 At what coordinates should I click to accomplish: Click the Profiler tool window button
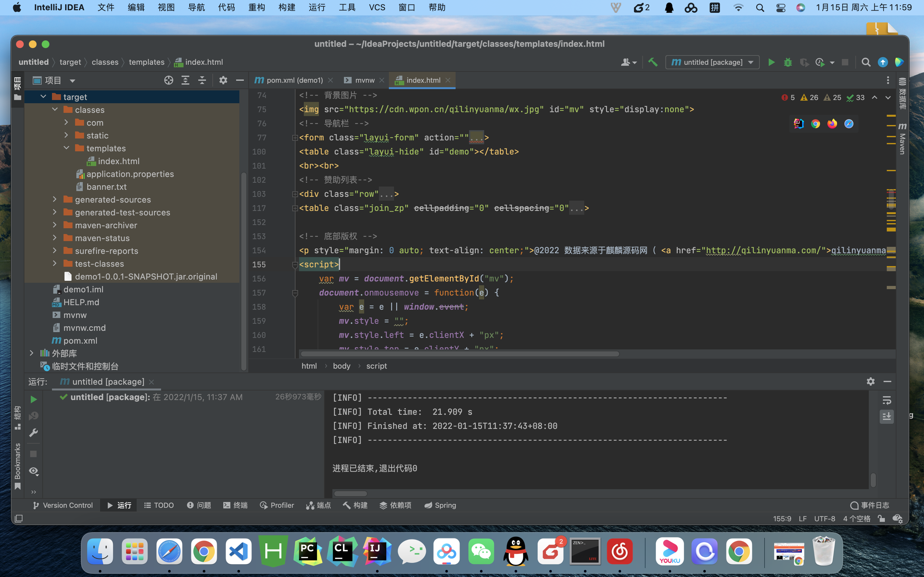click(x=277, y=505)
